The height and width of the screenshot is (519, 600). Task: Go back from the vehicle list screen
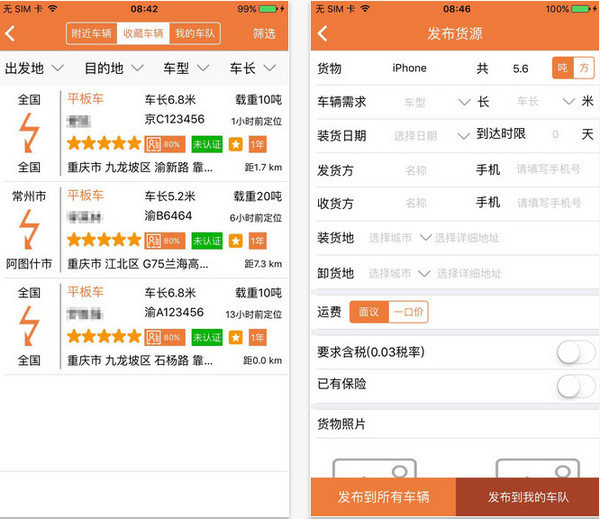tap(10, 34)
